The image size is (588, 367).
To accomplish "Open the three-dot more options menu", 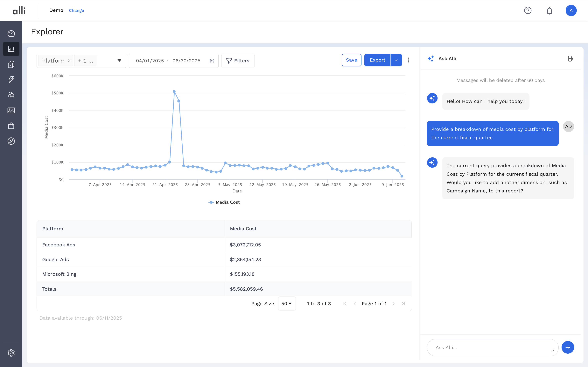I will point(408,60).
